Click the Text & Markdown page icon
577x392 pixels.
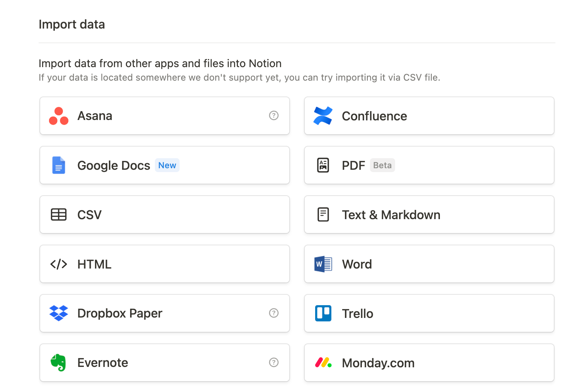[x=323, y=215]
